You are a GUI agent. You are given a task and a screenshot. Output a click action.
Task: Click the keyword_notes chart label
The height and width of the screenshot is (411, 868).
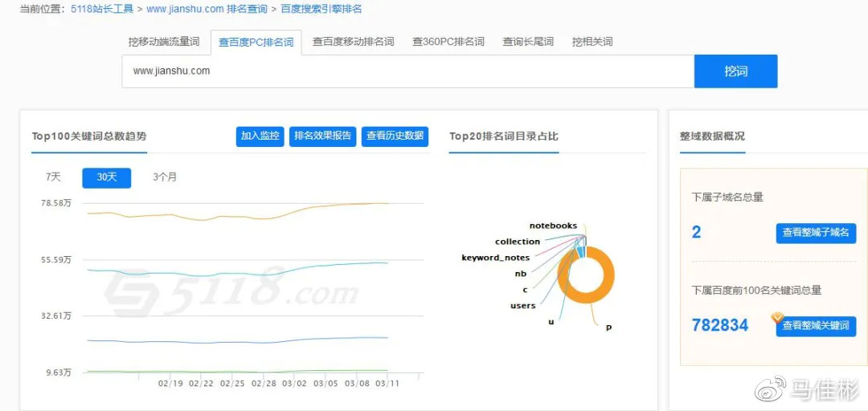pyautogui.click(x=495, y=258)
